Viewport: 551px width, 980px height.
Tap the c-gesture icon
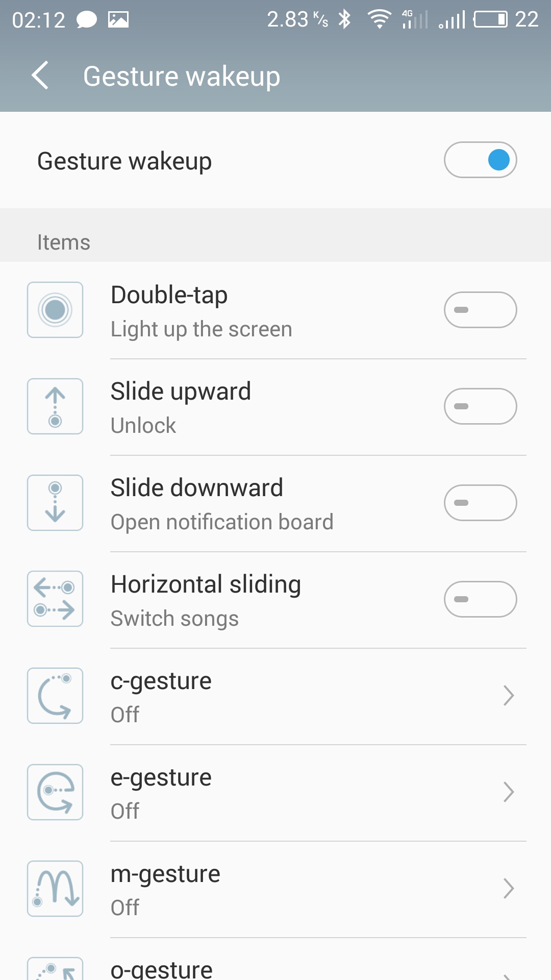click(x=55, y=696)
